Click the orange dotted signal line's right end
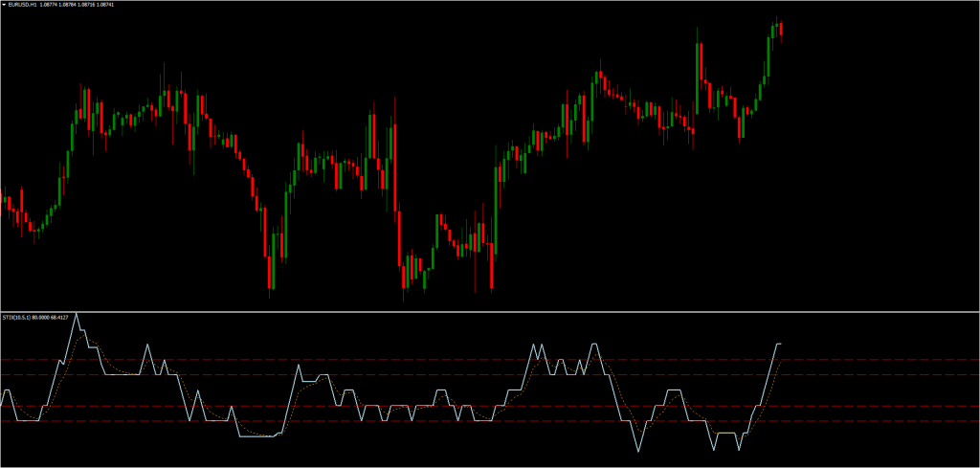The image size is (980, 468). pyautogui.click(x=781, y=365)
